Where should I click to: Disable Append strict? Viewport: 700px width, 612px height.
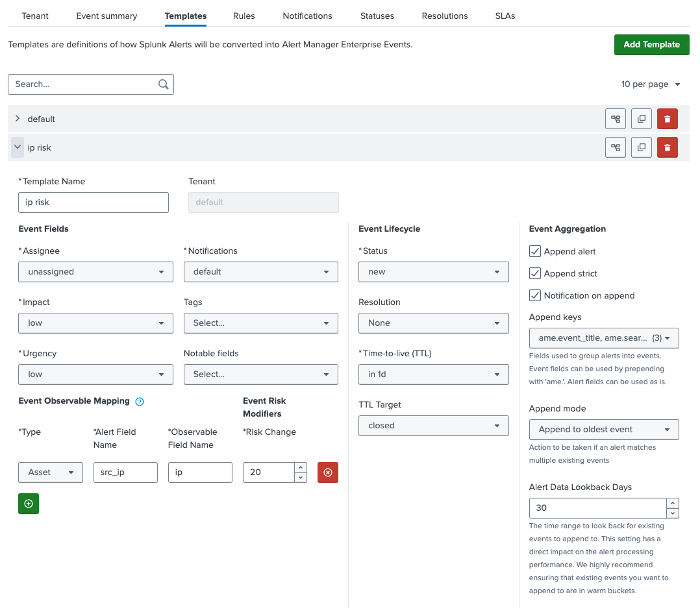(x=536, y=273)
